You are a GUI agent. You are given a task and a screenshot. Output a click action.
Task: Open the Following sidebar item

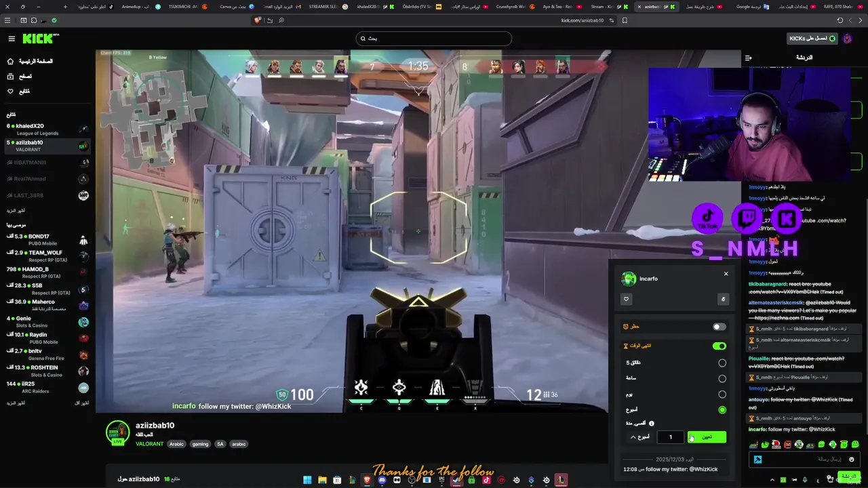18,91
